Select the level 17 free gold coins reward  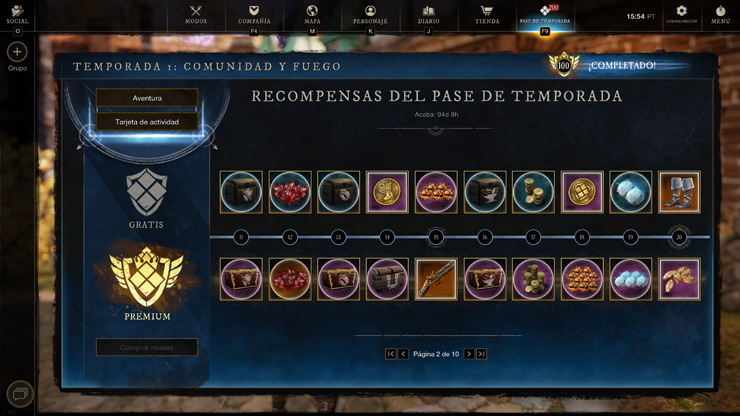coord(533,192)
